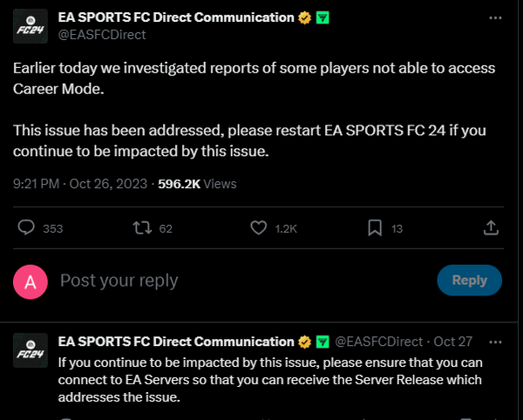
Task: Click the 596.2K Views count
Action: point(197,184)
